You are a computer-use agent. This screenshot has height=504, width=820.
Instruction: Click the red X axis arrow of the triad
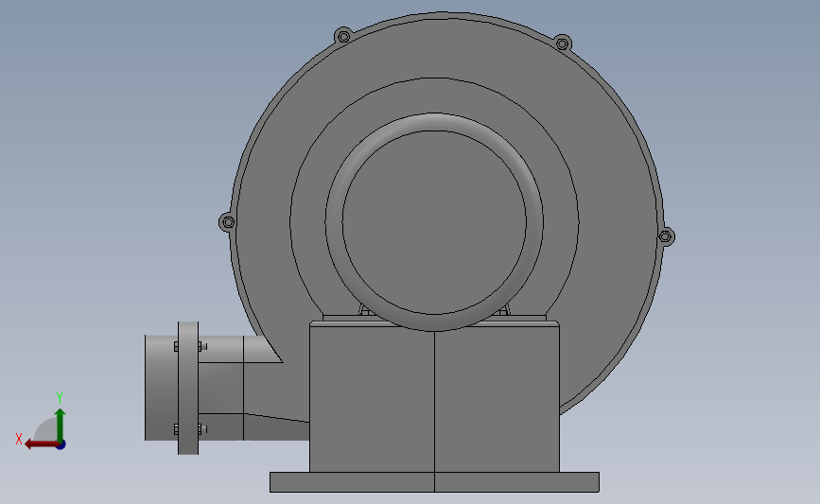coord(42,444)
